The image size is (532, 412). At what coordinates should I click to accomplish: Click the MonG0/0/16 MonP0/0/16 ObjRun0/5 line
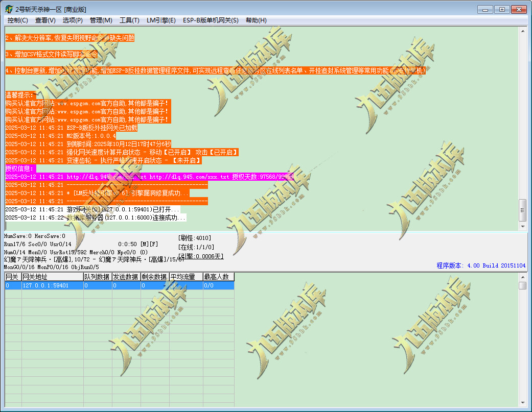[51, 267]
